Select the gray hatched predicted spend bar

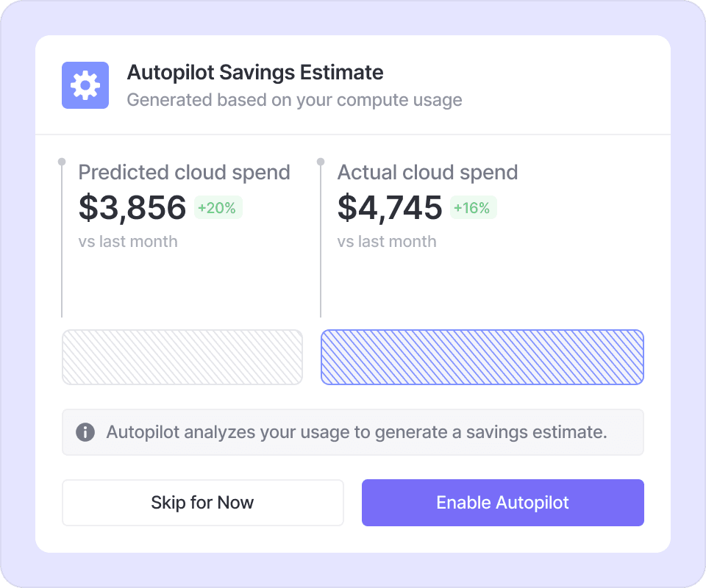182,357
